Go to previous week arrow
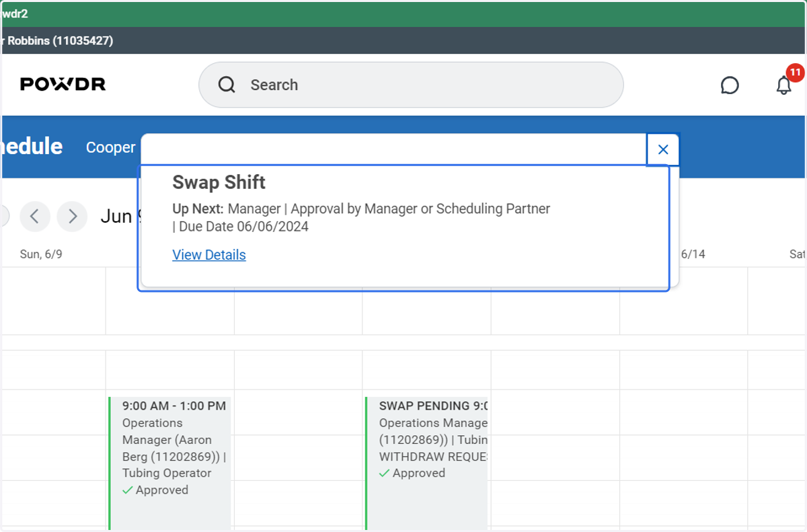Image resolution: width=807 pixels, height=532 pixels. tap(35, 217)
